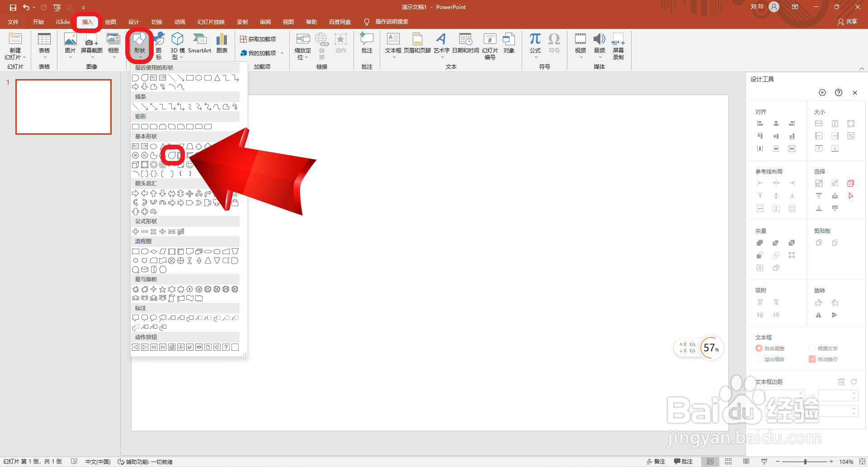Expand Video (视频) dropdown arrow

[x=581, y=57]
